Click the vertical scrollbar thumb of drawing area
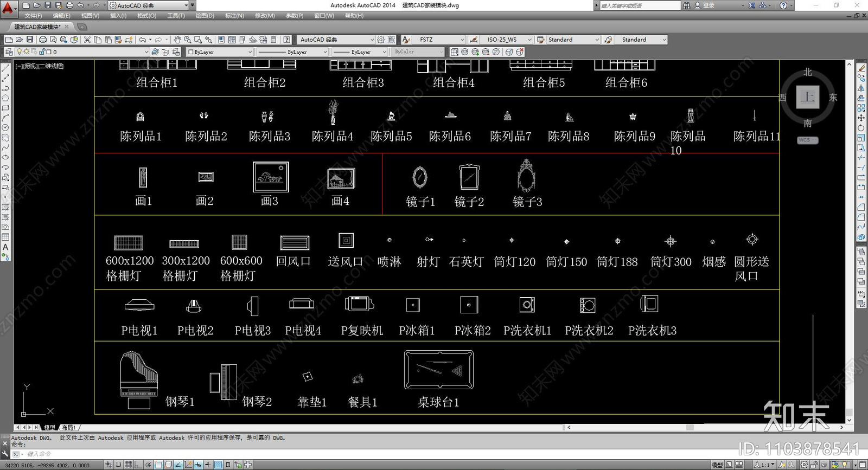 tap(850, 412)
